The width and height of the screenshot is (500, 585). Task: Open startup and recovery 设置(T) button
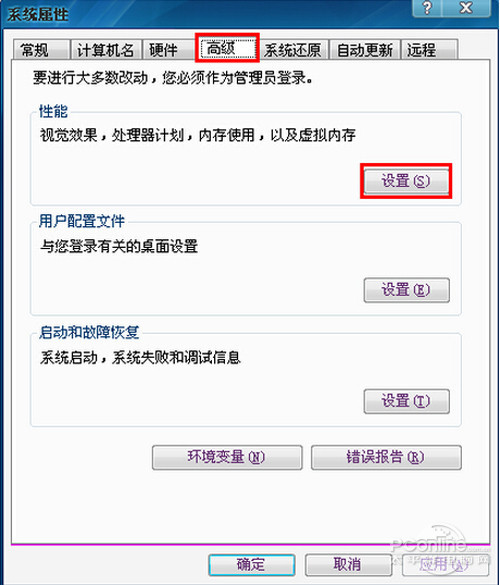(406, 401)
